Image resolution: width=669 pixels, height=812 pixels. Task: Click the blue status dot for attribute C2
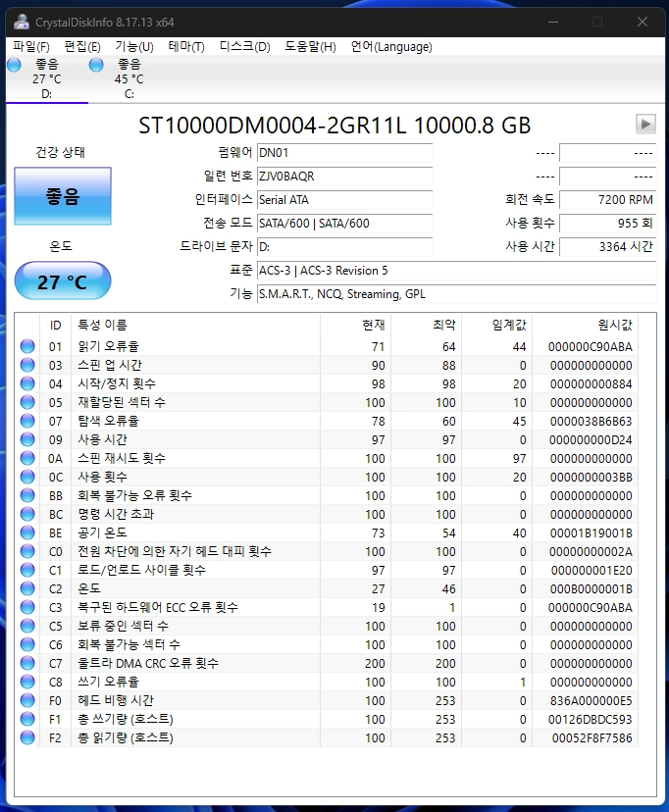pyautogui.click(x=27, y=588)
